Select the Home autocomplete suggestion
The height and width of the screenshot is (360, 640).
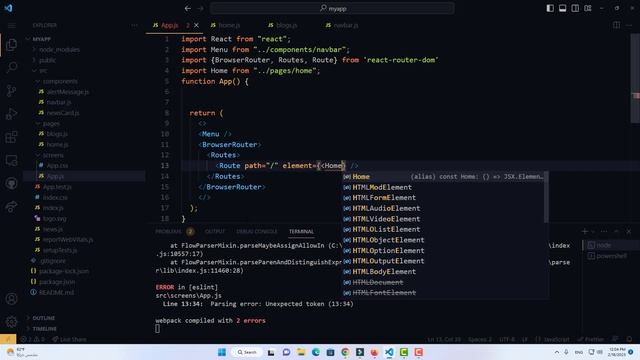click(x=443, y=177)
